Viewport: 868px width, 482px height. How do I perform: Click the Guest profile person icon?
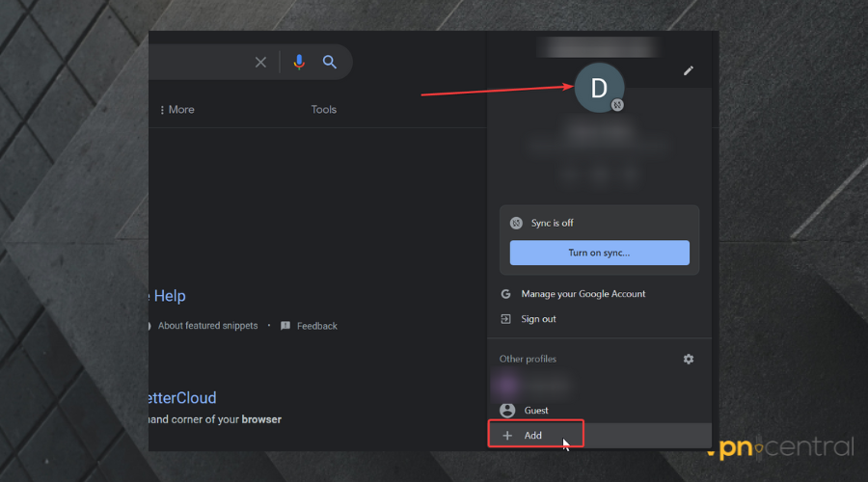pyautogui.click(x=506, y=410)
